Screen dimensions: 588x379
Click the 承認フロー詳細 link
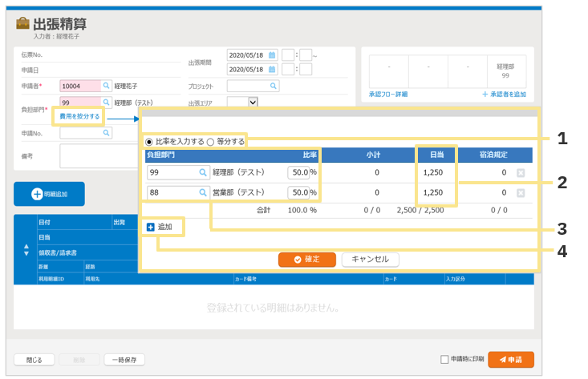[x=388, y=95]
